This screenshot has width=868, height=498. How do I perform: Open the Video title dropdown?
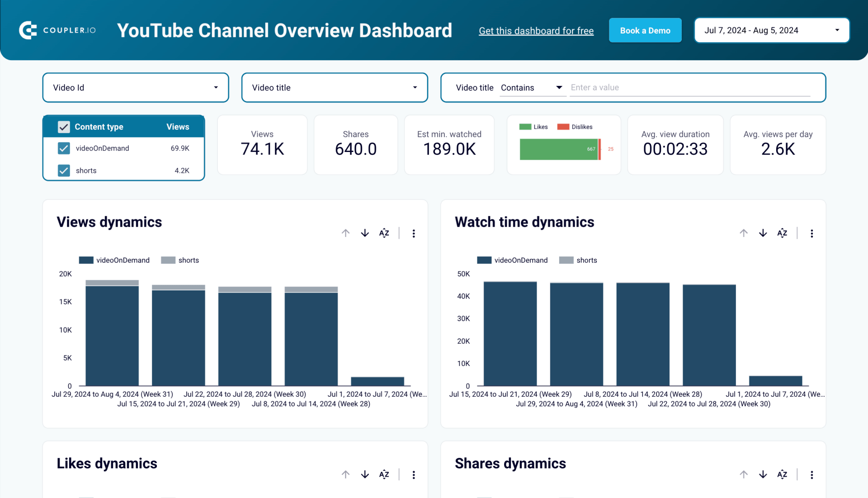pyautogui.click(x=335, y=88)
